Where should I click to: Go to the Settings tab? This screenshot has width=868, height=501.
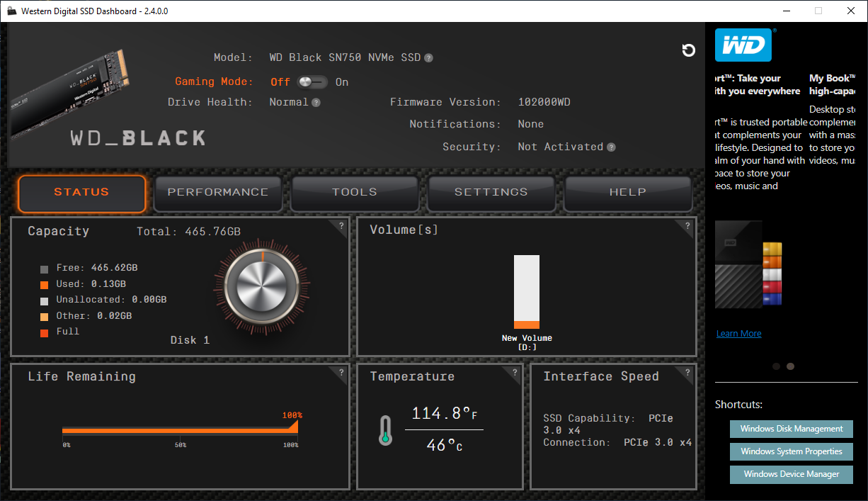pos(491,192)
